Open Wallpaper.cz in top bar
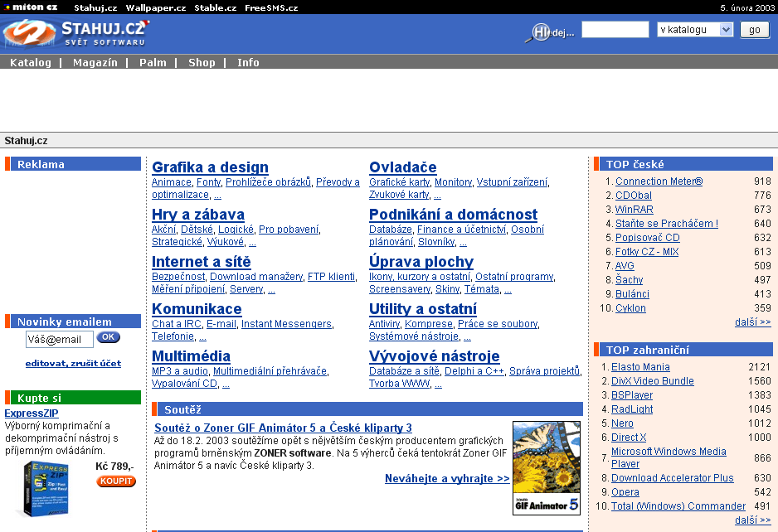Viewport: 778px width, 532px height. coord(156,7)
